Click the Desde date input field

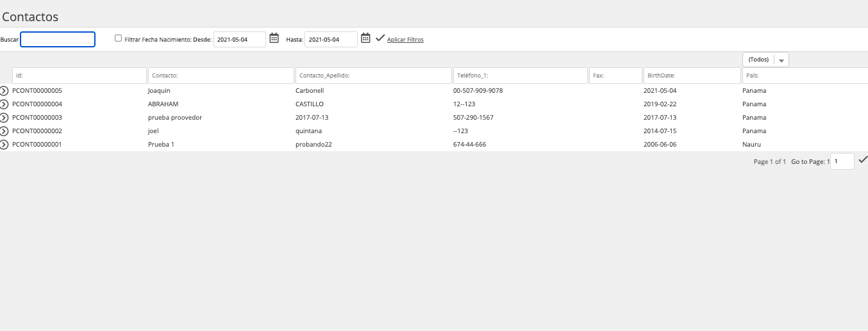240,39
